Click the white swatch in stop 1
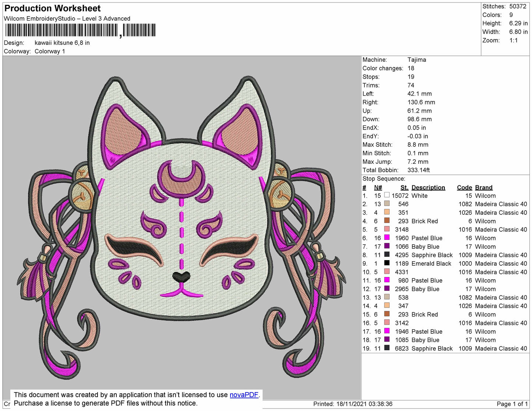 coord(387,195)
